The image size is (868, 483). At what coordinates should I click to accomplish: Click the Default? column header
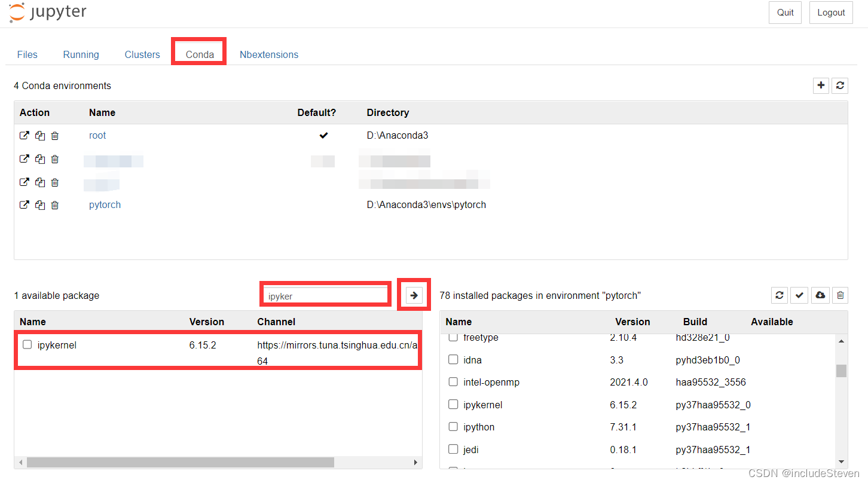(317, 112)
